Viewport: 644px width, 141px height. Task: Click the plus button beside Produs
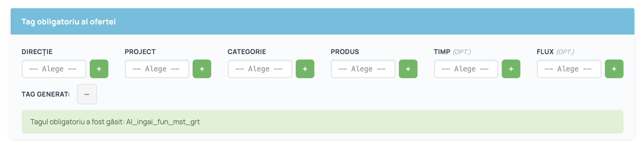coord(408,69)
